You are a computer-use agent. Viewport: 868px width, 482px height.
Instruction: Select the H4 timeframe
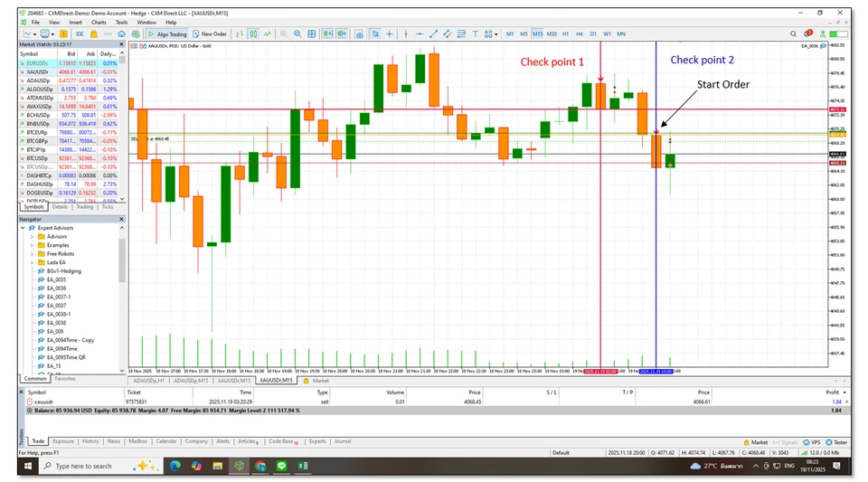tap(579, 33)
